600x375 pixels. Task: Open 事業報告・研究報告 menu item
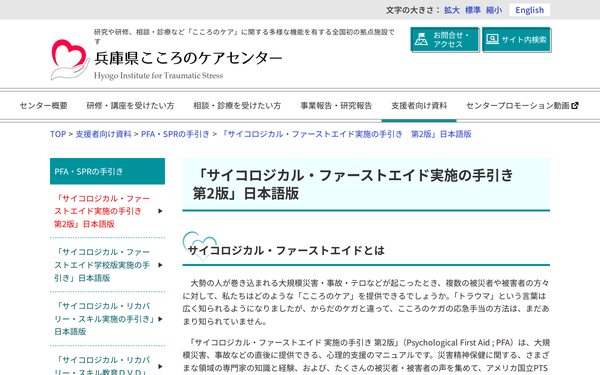[336, 106]
